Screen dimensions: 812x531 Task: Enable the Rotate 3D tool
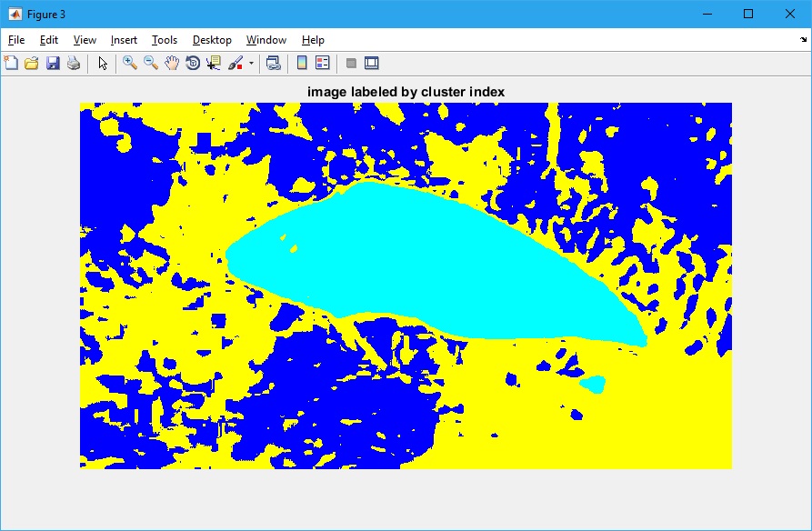[x=193, y=63]
